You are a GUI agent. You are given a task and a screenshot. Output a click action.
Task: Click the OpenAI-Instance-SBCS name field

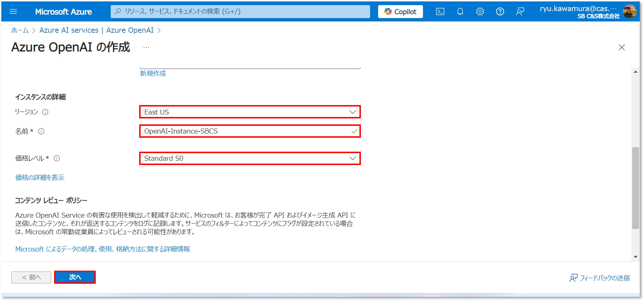(x=250, y=131)
